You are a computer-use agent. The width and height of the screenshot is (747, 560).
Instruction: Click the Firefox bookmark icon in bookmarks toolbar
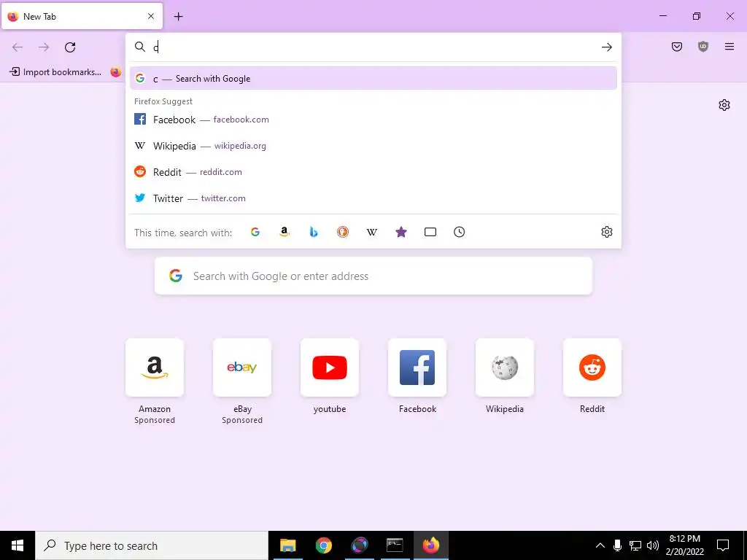tap(116, 72)
